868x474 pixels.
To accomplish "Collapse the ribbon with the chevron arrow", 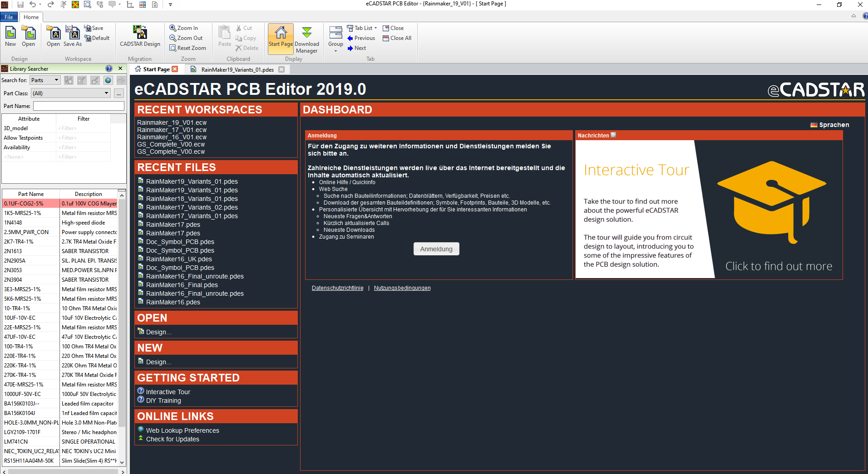I will (x=853, y=16).
